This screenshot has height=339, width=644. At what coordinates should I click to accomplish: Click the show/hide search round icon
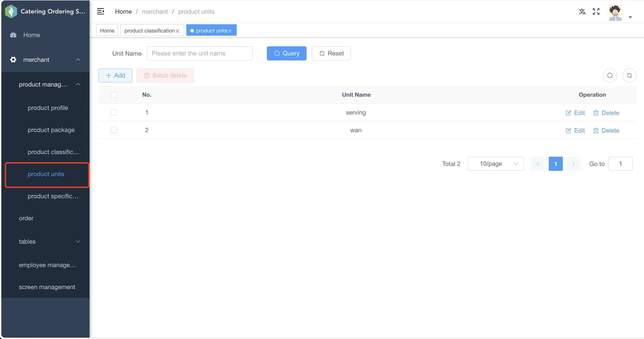(610, 75)
